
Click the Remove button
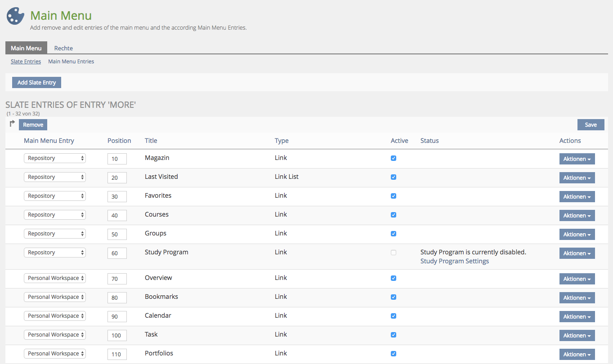point(33,125)
